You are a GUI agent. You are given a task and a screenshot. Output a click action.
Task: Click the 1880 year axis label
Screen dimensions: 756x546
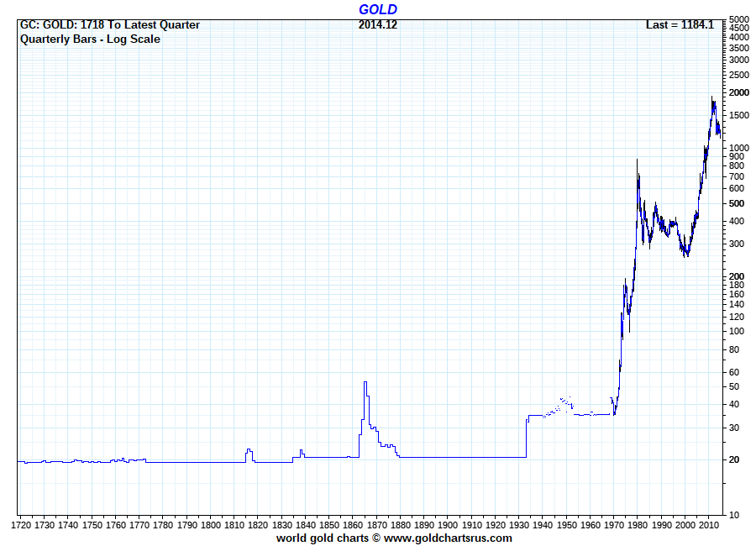pyautogui.click(x=400, y=525)
